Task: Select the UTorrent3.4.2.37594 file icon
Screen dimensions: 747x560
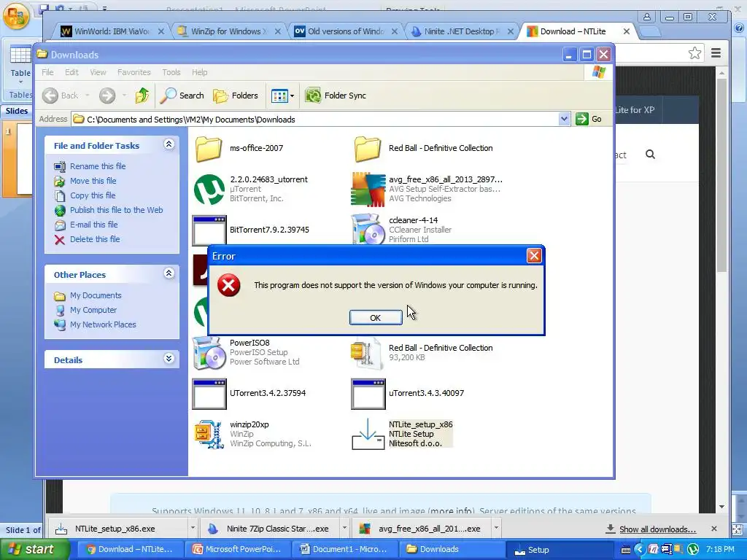Action: tap(209, 394)
